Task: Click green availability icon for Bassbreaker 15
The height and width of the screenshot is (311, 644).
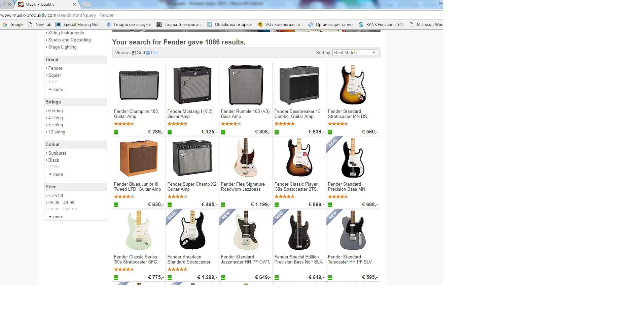Action: tap(277, 132)
